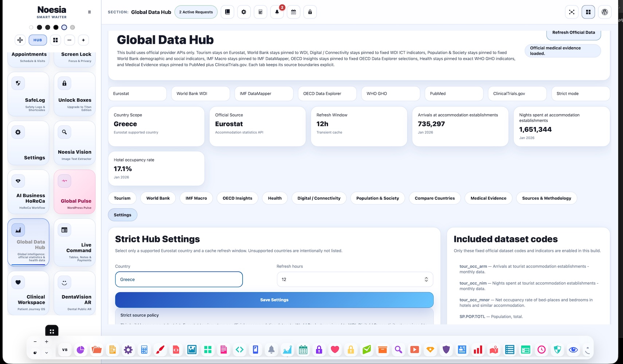Open the Sources & Methodology tab
Image resolution: width=623 pixels, height=364 pixels.
tap(546, 198)
